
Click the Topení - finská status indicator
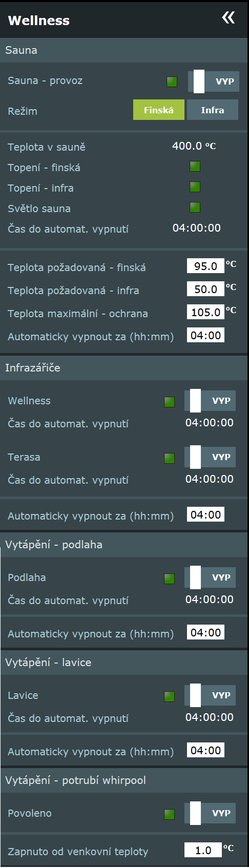[195, 166]
